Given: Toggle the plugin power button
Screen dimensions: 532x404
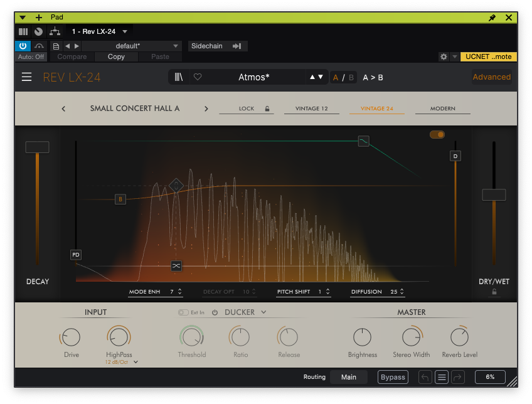Looking at the screenshot, I should (x=23, y=46).
